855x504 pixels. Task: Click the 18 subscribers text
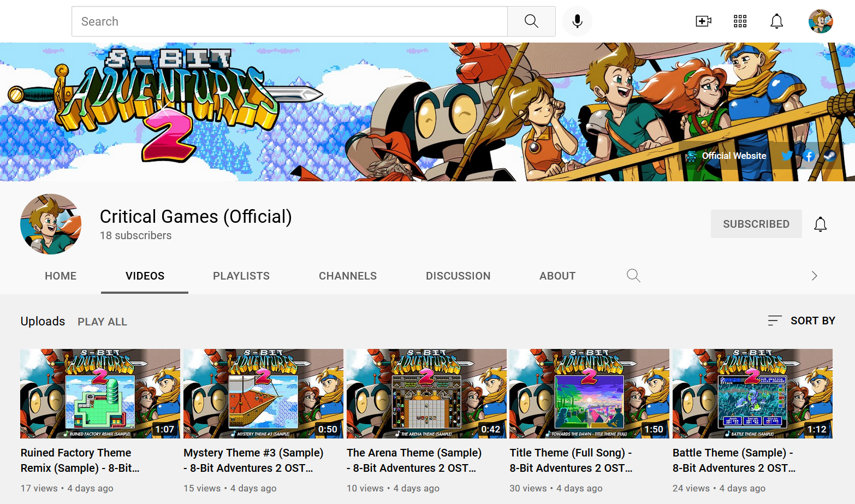(x=135, y=235)
